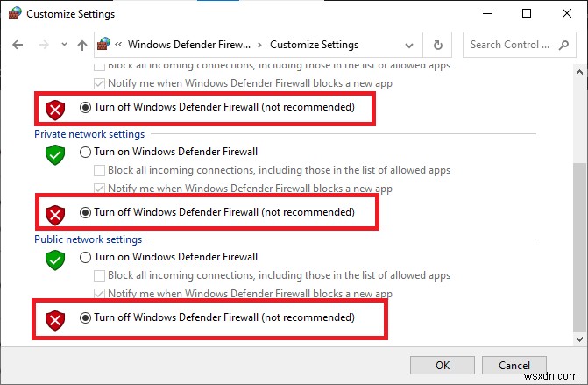Click the green shield under Private network settings
Screen dimensions: 588x385
pyautogui.click(x=56, y=156)
